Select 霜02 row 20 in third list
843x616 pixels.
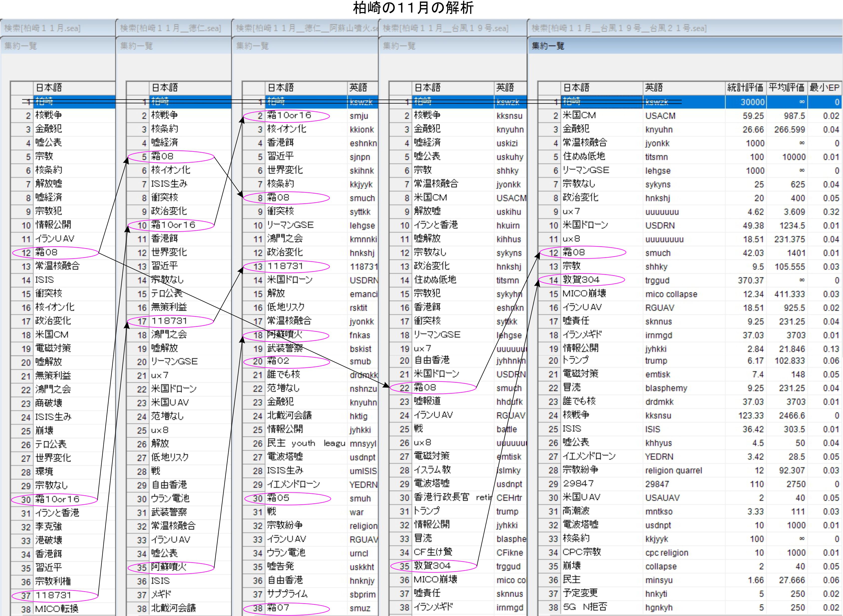pyautogui.click(x=278, y=361)
